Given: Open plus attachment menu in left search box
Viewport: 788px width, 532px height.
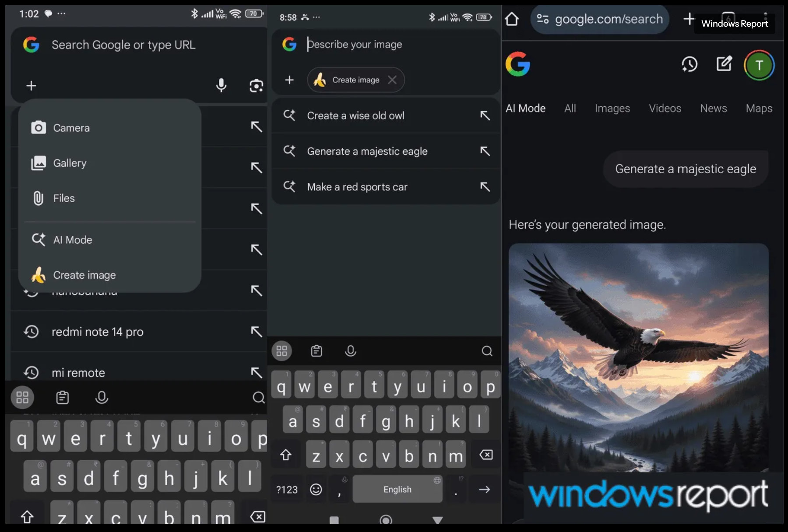Looking at the screenshot, I should coord(31,86).
